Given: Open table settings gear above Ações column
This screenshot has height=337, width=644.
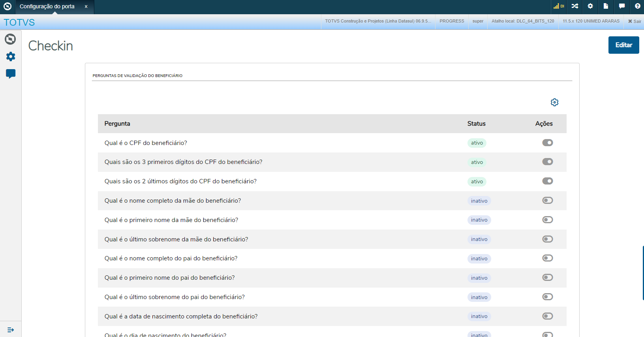Looking at the screenshot, I should click(554, 102).
